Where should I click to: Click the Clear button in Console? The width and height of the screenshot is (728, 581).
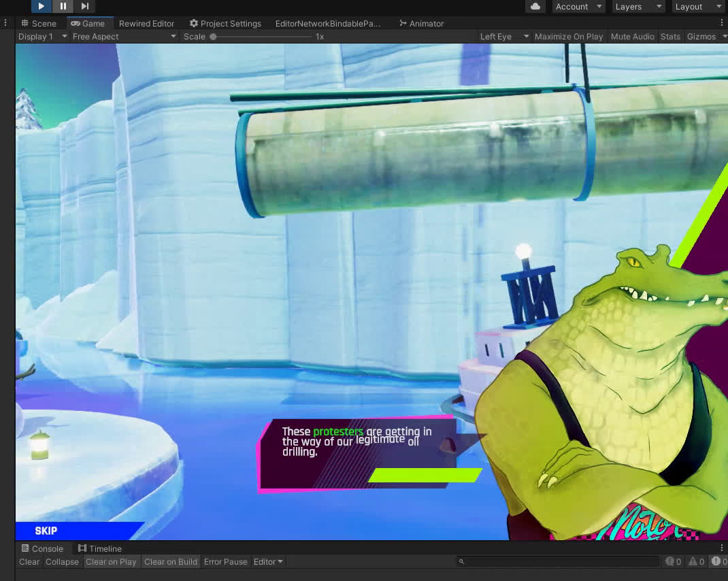coord(29,562)
